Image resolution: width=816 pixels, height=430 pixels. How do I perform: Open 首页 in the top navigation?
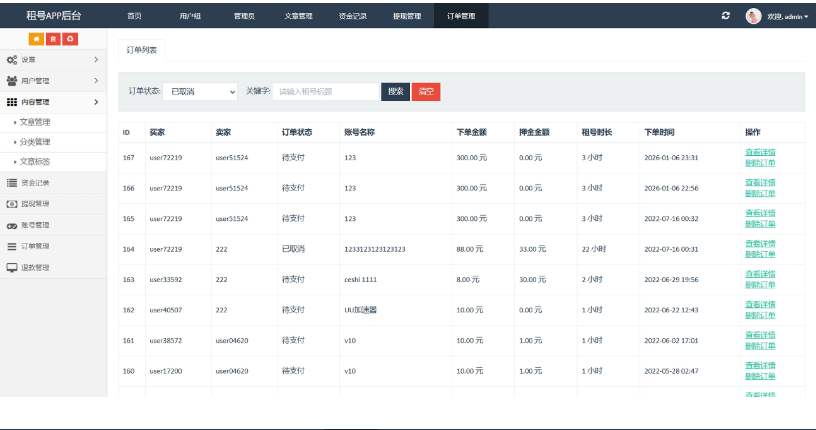pyautogui.click(x=134, y=16)
